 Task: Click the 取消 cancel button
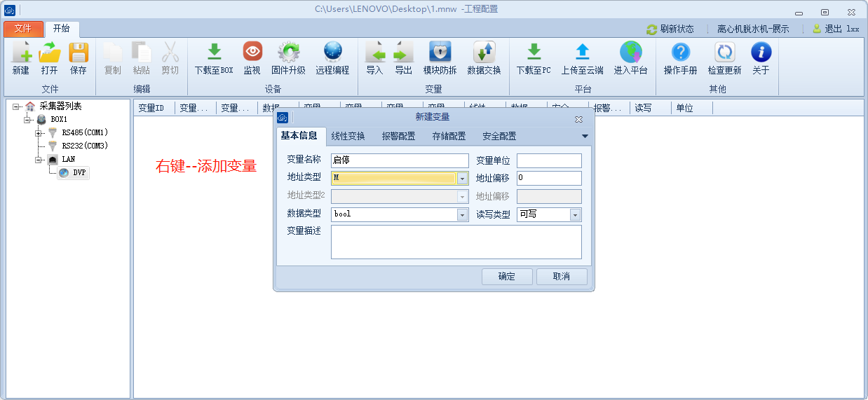(562, 277)
